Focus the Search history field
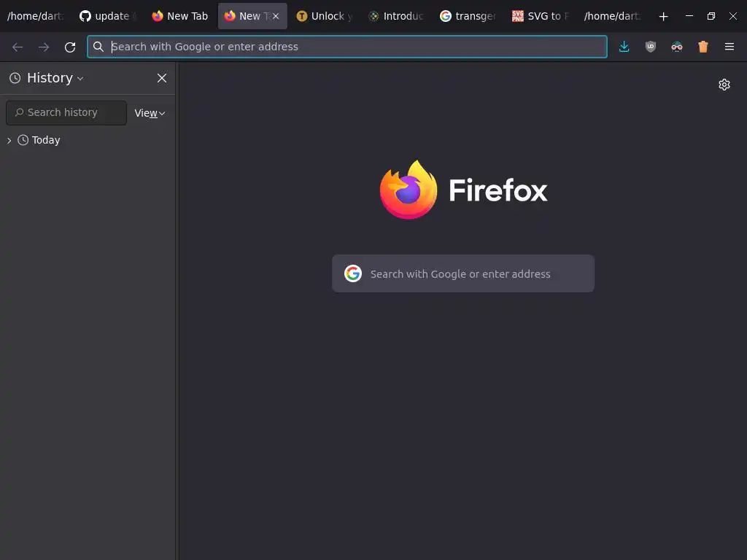The width and height of the screenshot is (747, 560). (x=66, y=113)
